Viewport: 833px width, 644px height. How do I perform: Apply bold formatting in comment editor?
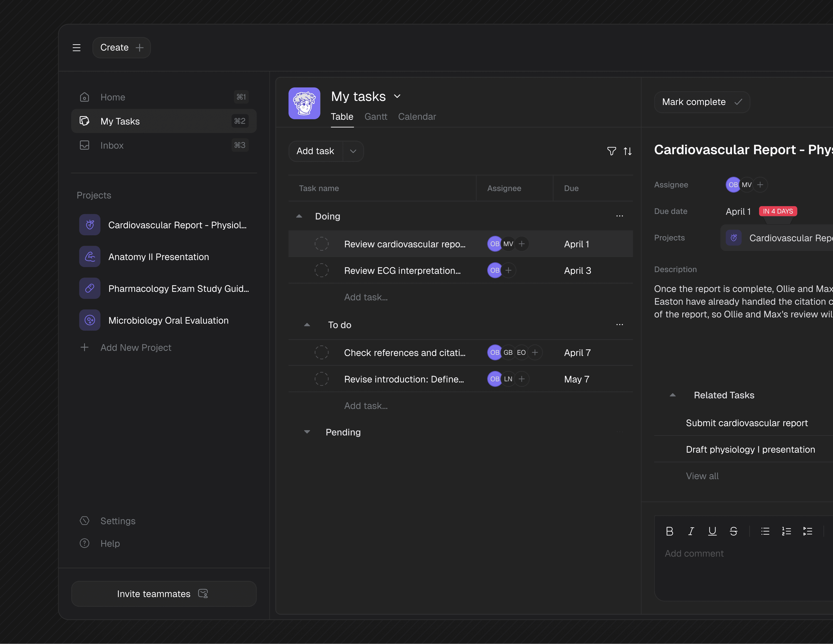tap(669, 531)
